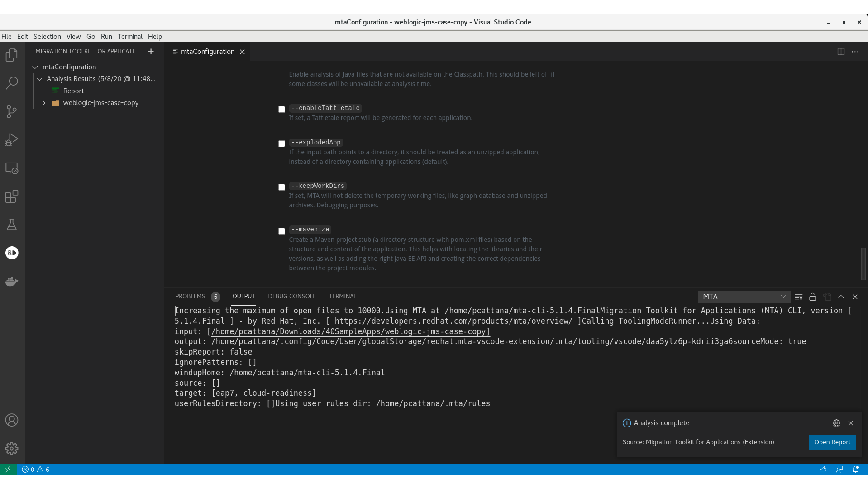Open editor More Actions ellipsis

[x=855, y=52]
